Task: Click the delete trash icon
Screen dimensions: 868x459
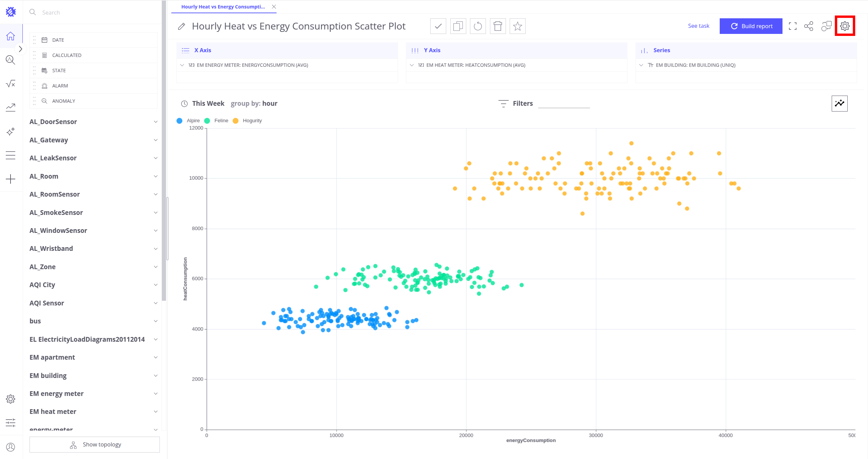Action: pyautogui.click(x=497, y=26)
